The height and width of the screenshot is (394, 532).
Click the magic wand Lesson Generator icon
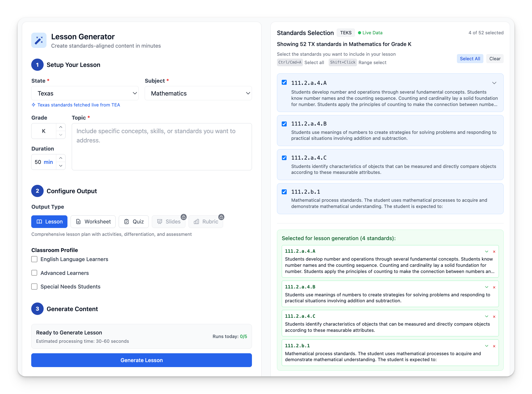pyautogui.click(x=39, y=40)
